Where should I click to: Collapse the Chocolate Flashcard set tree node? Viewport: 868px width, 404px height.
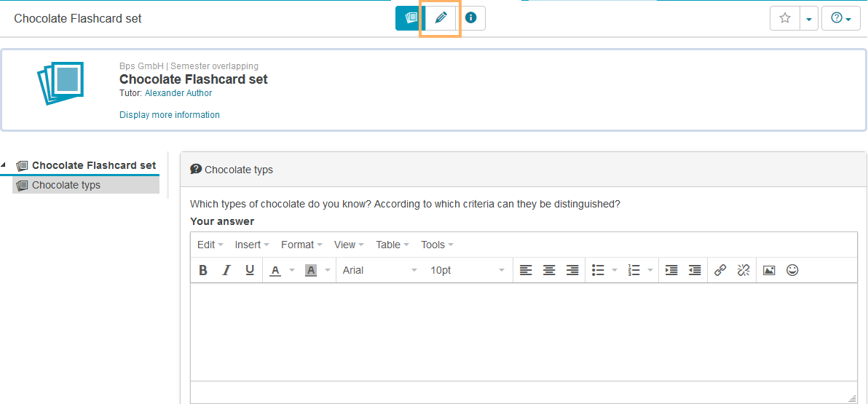(x=4, y=165)
